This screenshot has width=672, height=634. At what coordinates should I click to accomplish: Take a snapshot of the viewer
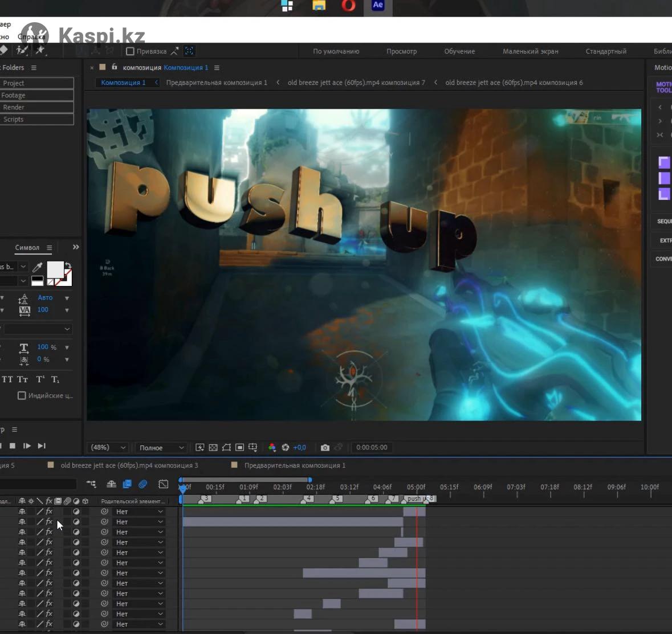pyautogui.click(x=325, y=448)
